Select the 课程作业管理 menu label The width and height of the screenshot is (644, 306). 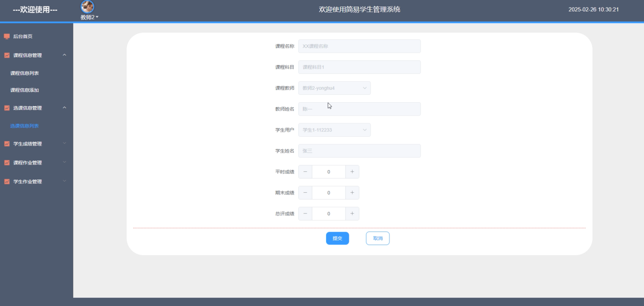[27, 163]
